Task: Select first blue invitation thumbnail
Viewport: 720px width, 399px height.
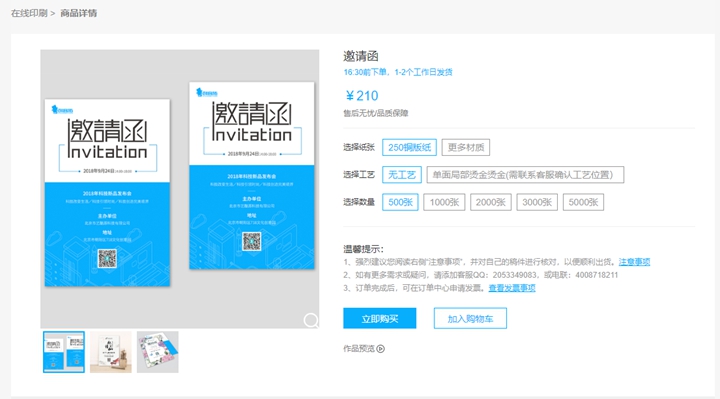Action: (x=64, y=352)
